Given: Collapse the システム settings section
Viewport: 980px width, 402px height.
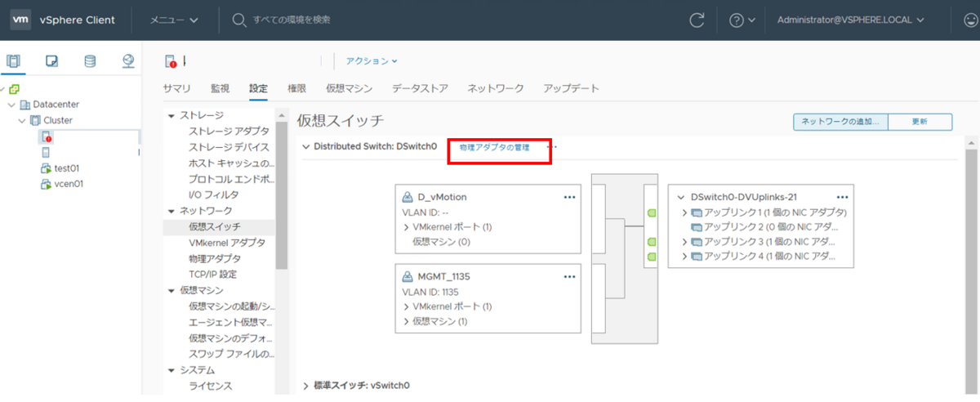Looking at the screenshot, I should pyautogui.click(x=171, y=370).
